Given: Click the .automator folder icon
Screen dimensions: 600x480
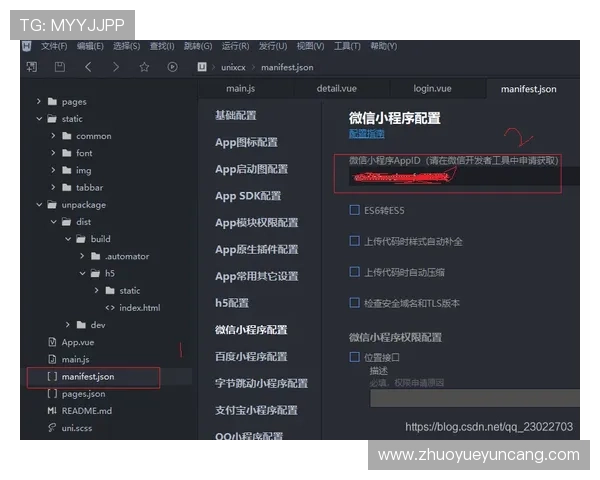Looking at the screenshot, I should click(96, 256).
